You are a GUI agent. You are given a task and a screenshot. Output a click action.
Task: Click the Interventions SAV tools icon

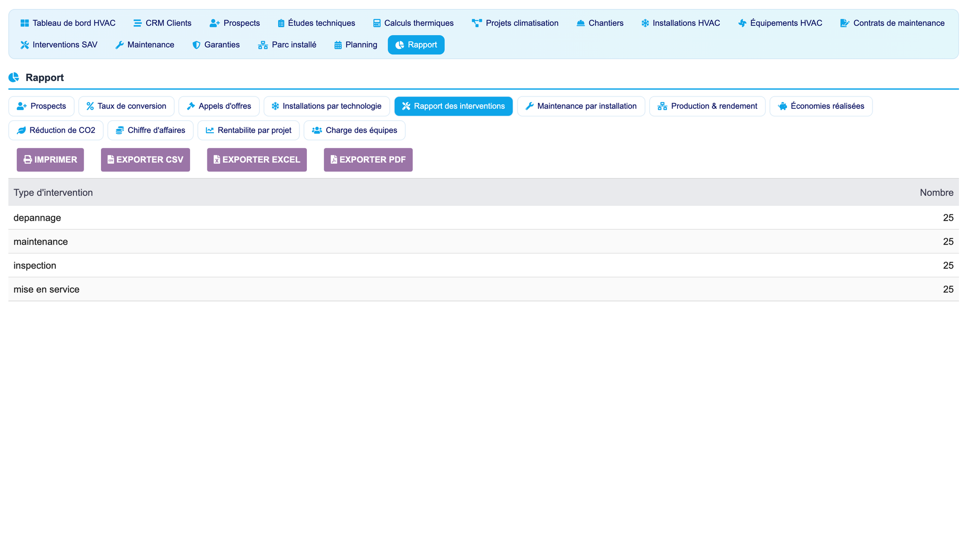[24, 45]
